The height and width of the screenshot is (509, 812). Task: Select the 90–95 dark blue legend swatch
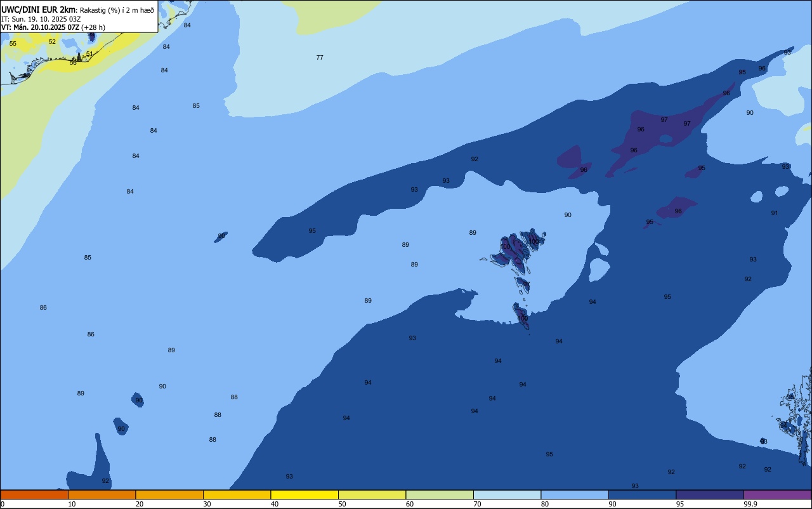(642, 494)
